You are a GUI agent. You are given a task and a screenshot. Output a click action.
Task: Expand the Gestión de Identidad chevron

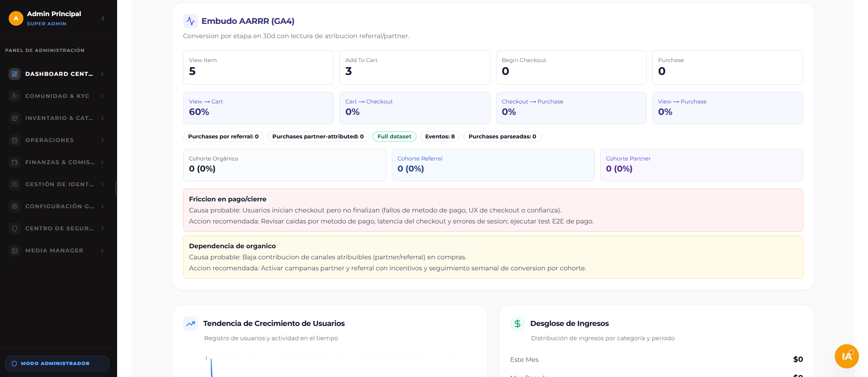coord(102,184)
